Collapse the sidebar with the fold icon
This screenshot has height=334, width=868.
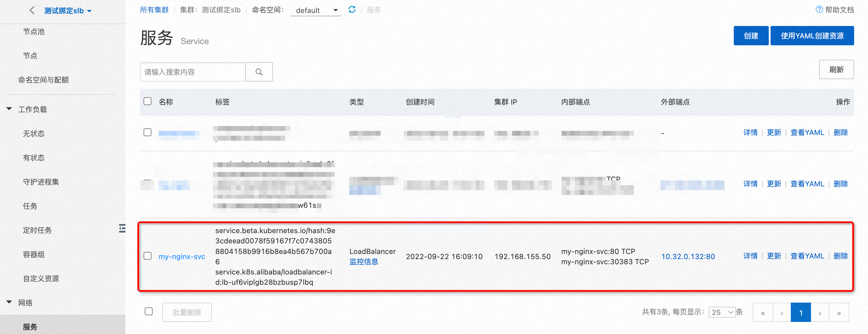(x=122, y=228)
